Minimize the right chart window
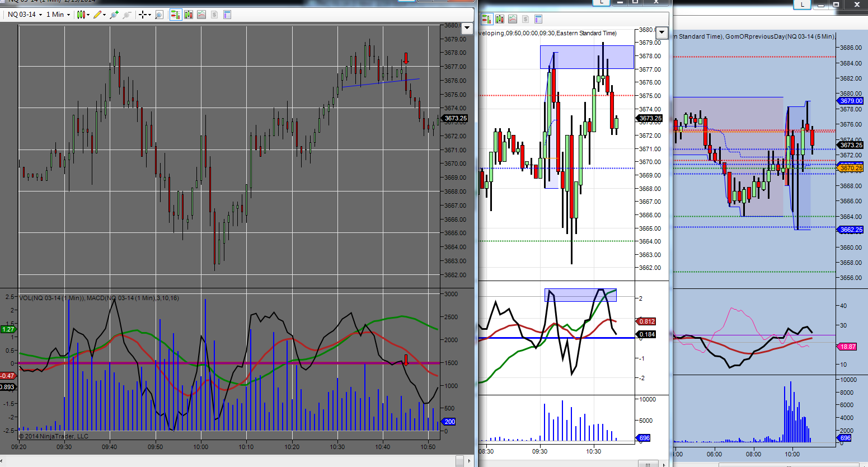Image resolution: width=868 pixels, height=467 pixels. point(820,4)
